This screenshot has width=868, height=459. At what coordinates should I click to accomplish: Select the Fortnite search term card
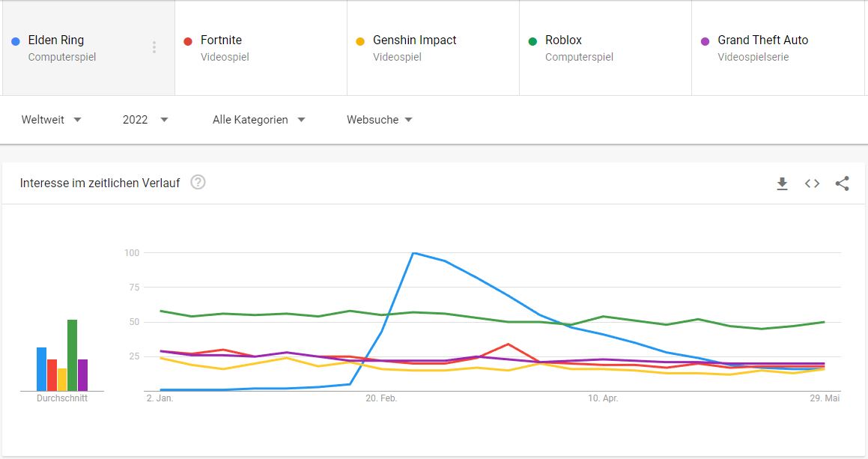tap(261, 48)
